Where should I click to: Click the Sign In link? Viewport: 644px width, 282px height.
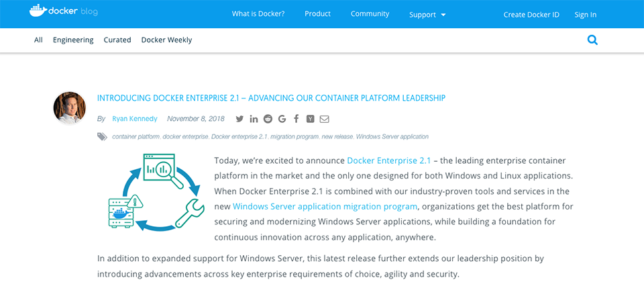(585, 15)
